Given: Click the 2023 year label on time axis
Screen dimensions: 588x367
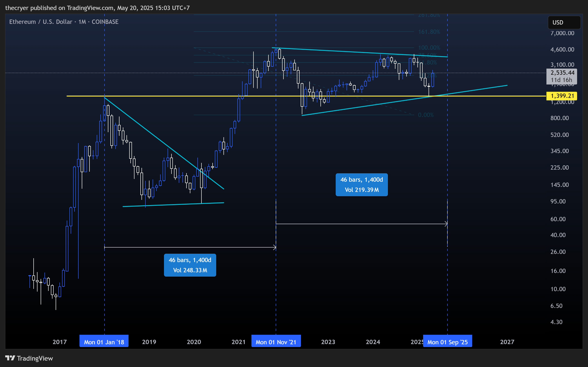Looking at the screenshot, I should tap(328, 342).
